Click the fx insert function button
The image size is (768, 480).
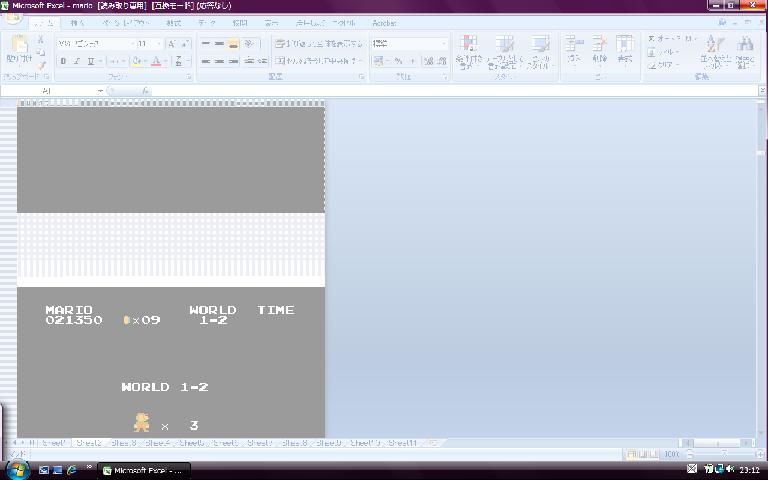(x=145, y=91)
